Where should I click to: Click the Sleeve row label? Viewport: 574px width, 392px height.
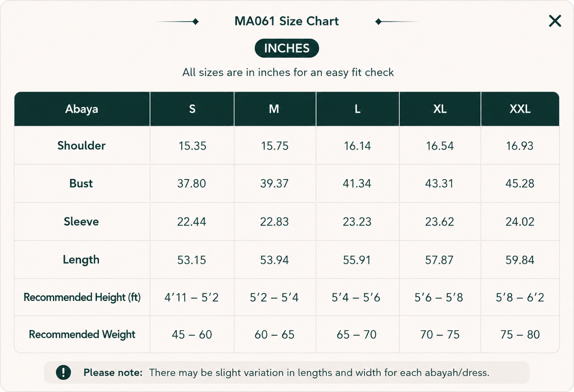click(x=81, y=222)
